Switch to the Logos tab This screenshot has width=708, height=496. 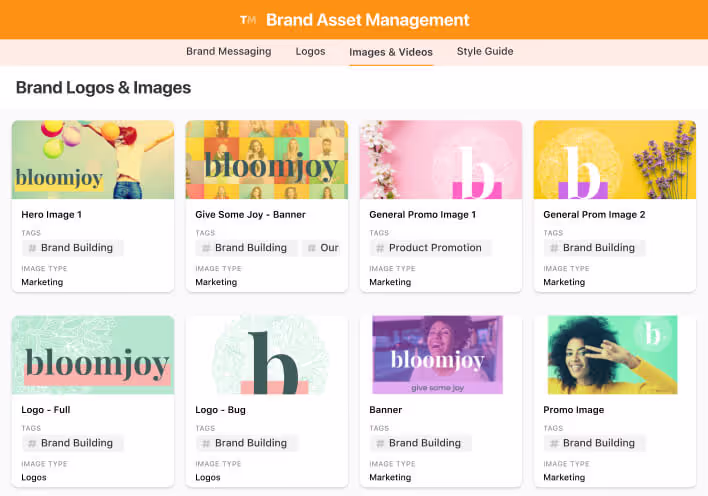[310, 52]
